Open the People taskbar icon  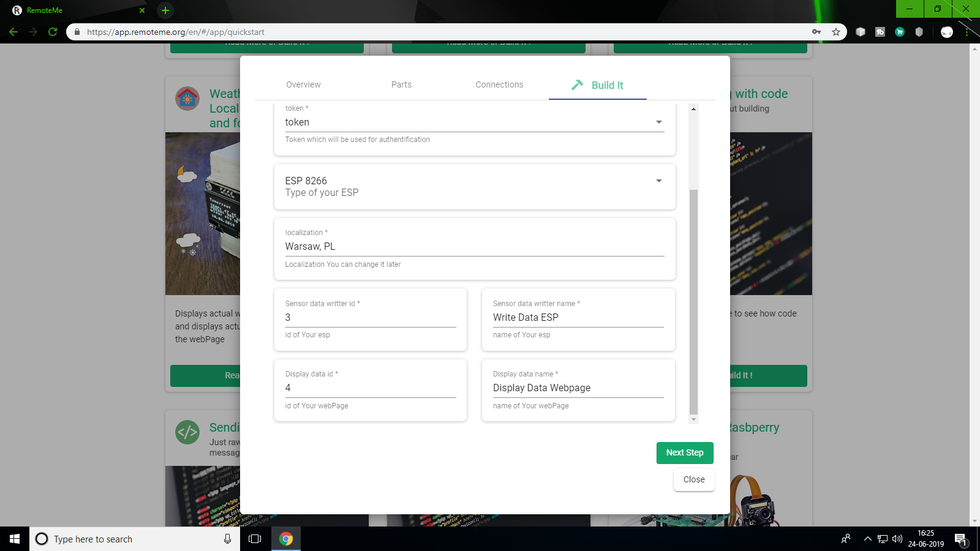pos(846,539)
